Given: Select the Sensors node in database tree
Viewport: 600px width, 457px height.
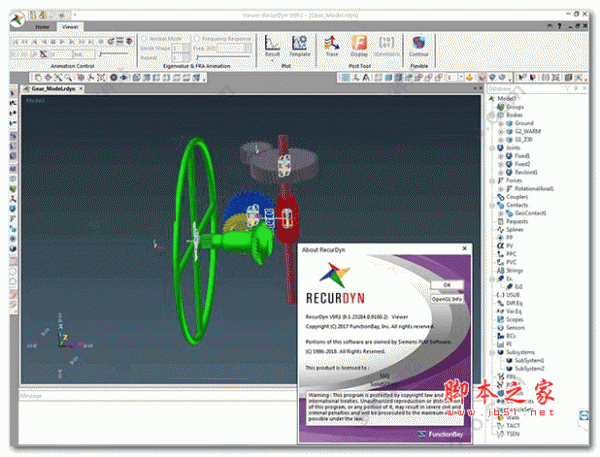Looking at the screenshot, I should click(511, 328).
